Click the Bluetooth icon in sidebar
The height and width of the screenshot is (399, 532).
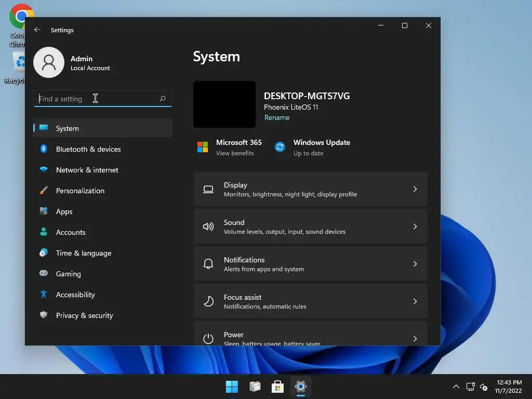[44, 149]
